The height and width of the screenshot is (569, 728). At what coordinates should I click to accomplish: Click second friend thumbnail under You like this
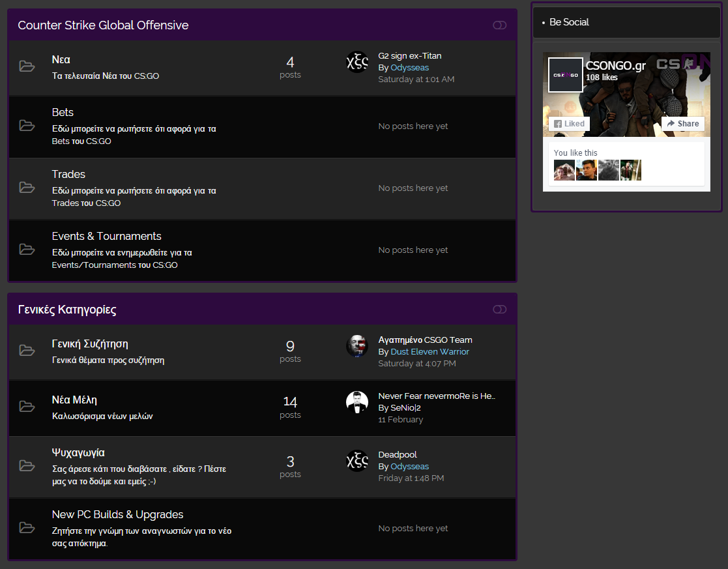[x=587, y=170]
